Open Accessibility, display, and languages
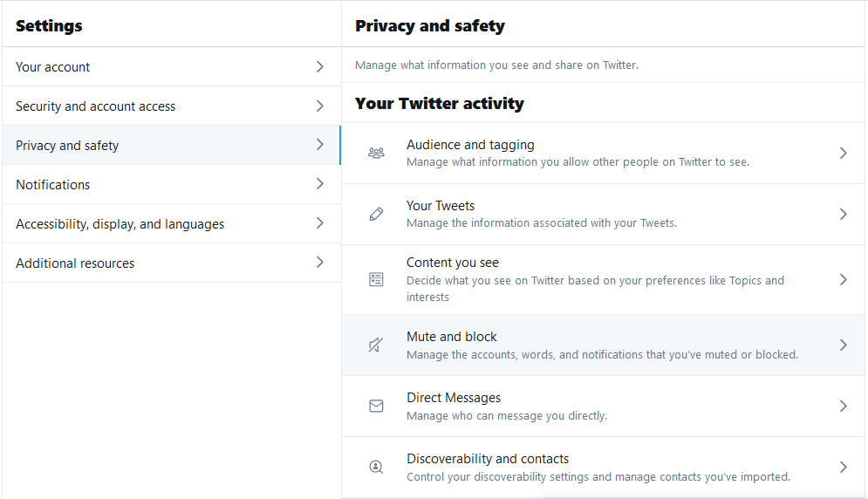 click(x=172, y=223)
